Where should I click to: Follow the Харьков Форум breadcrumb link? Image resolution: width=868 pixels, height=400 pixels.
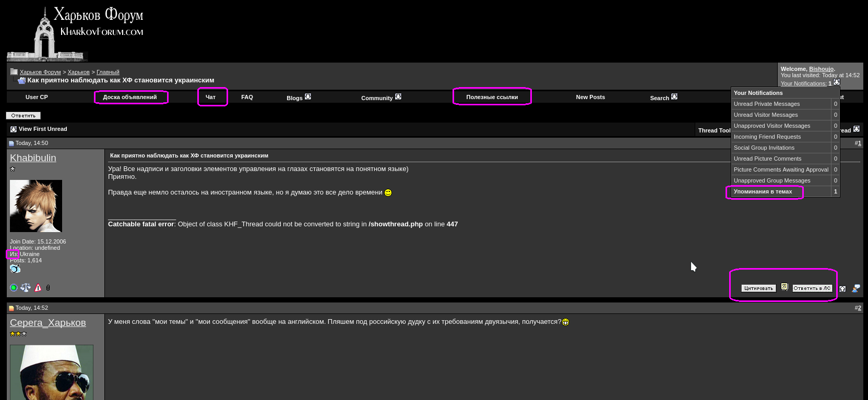coord(40,72)
